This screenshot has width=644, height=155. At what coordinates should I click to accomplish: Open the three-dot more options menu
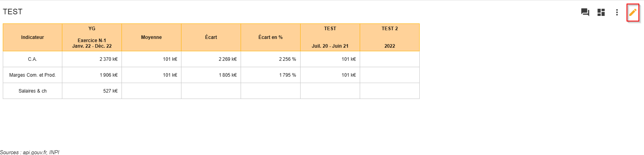[617, 12]
